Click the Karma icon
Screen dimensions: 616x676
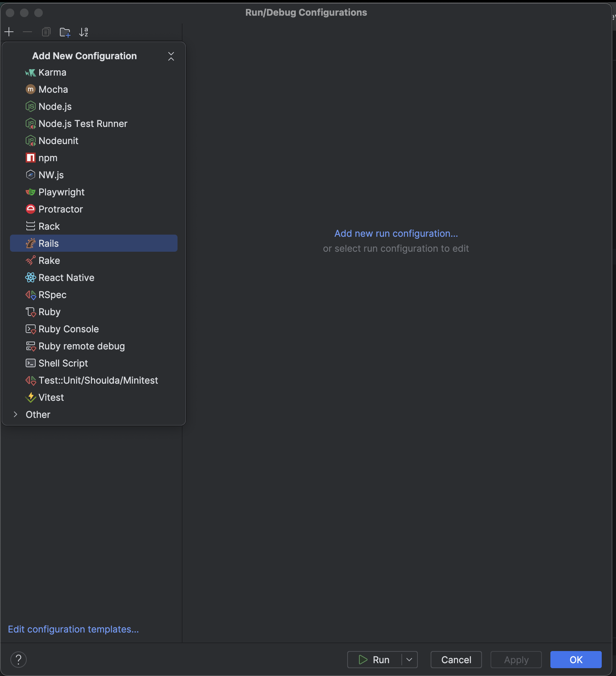(x=31, y=72)
